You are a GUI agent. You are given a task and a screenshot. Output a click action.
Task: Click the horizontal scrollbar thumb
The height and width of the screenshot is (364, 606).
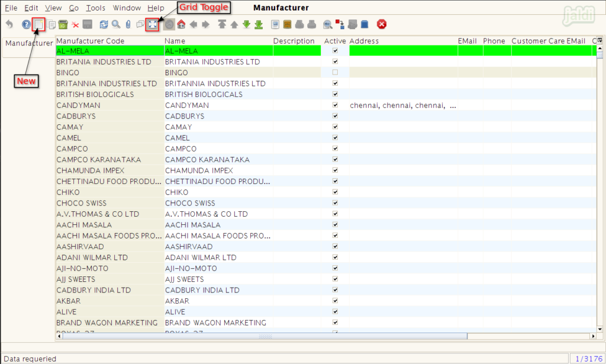265,336
